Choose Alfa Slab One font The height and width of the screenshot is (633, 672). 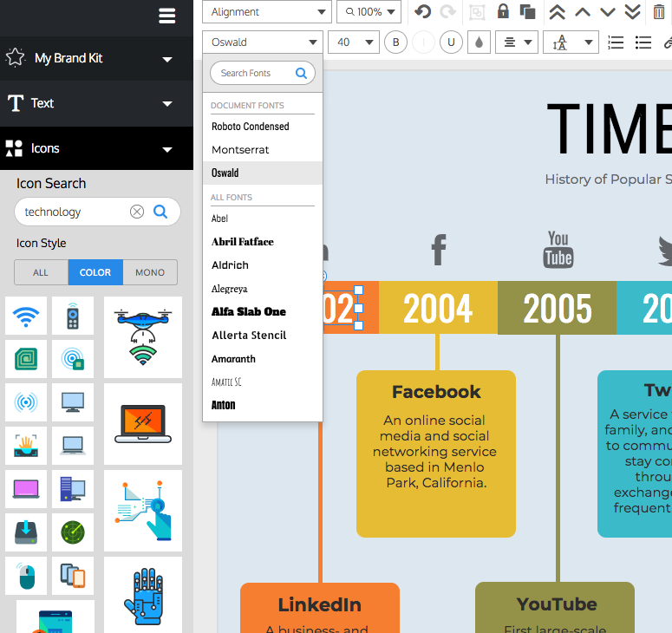pos(262,311)
